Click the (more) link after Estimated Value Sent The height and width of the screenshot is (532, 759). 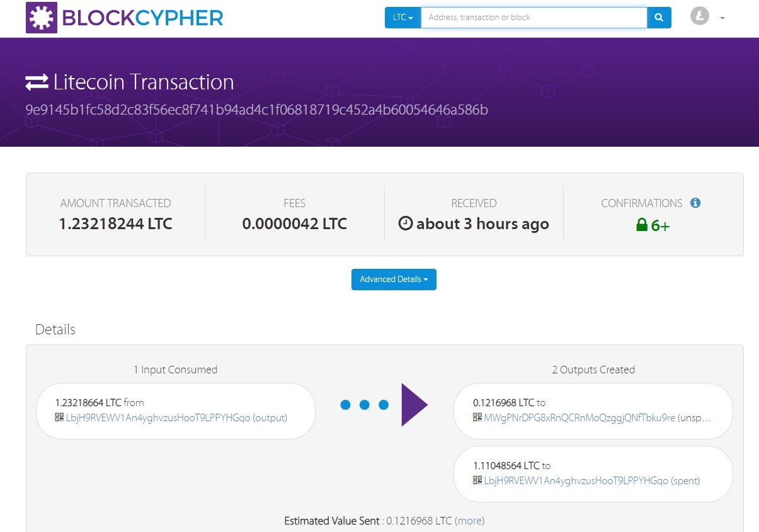pyautogui.click(x=469, y=521)
